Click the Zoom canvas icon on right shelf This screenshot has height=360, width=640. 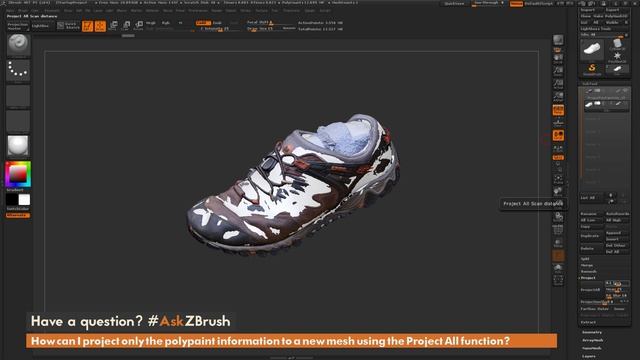(558, 71)
